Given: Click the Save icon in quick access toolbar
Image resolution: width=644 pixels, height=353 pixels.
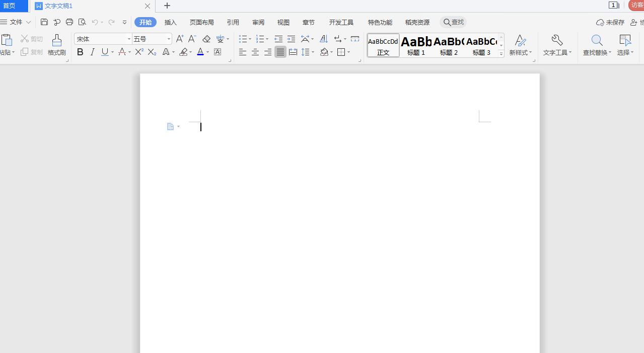Looking at the screenshot, I should 44,22.
